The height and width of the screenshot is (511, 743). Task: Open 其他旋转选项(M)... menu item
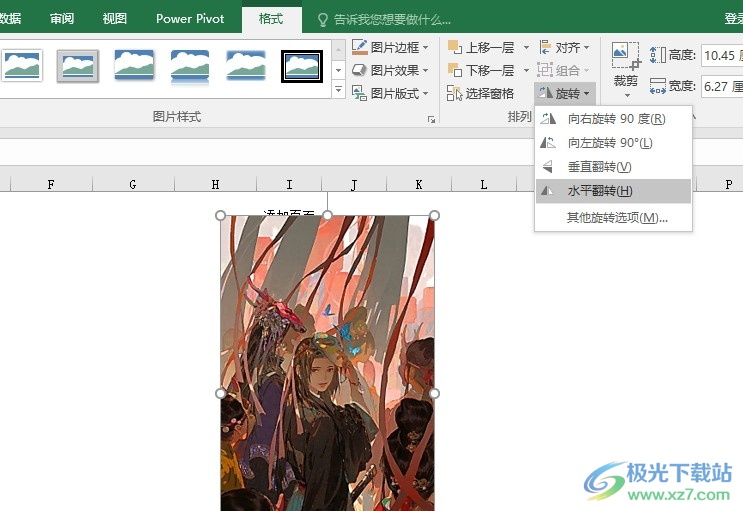click(x=613, y=218)
